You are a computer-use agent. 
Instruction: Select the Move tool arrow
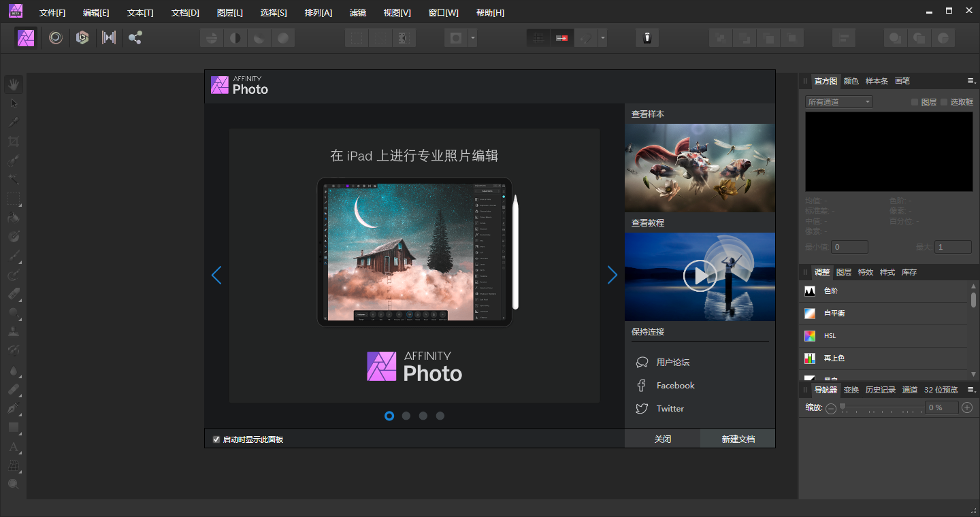(14, 103)
